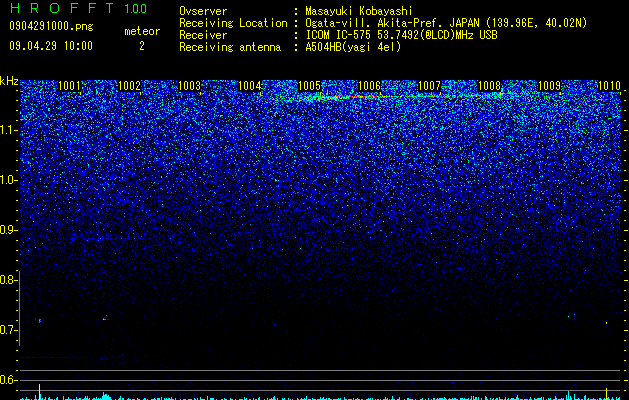Select the 1010 time marker label
This screenshot has width=629, height=400.
pos(609,86)
